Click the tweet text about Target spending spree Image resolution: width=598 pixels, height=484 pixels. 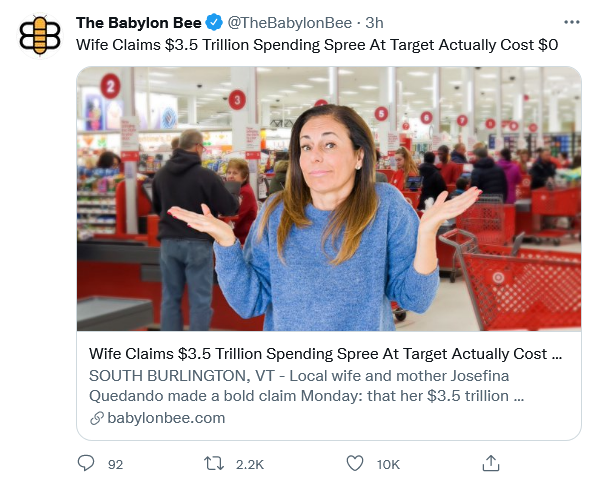317,45
